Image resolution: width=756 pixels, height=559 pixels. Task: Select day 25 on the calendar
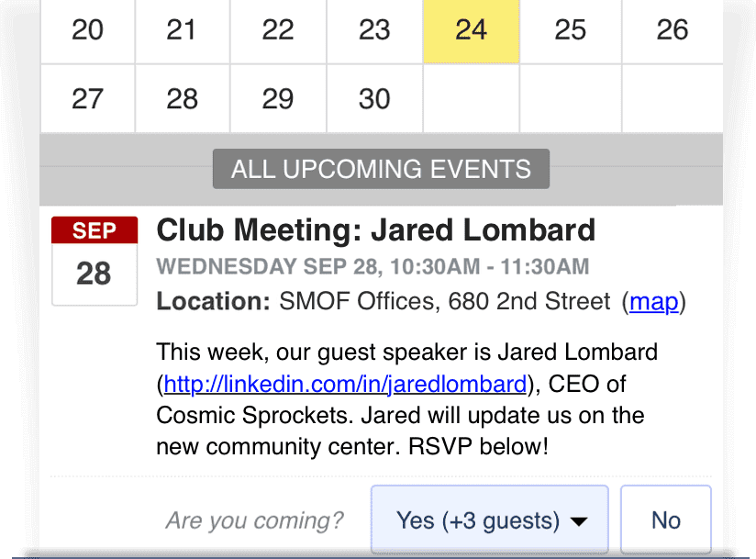click(x=570, y=30)
